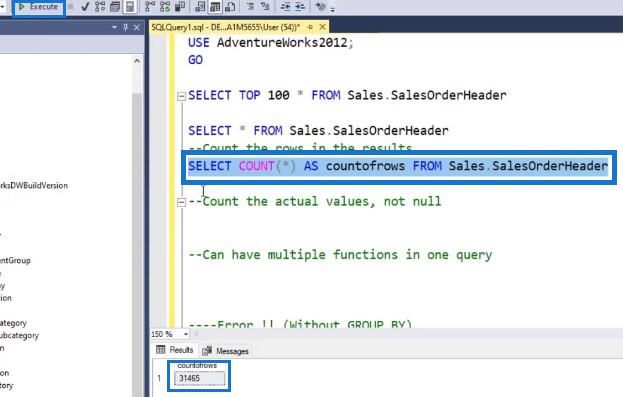Comment out the selected lines
623x397 pixels.
click(250, 7)
